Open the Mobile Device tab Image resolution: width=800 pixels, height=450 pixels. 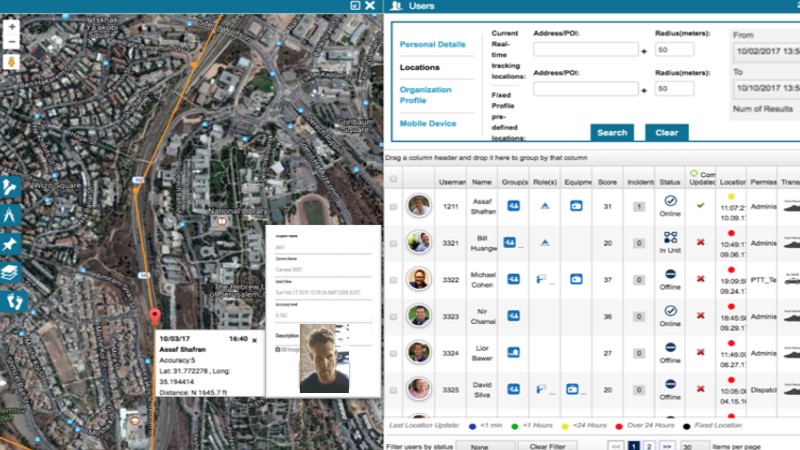tap(428, 123)
